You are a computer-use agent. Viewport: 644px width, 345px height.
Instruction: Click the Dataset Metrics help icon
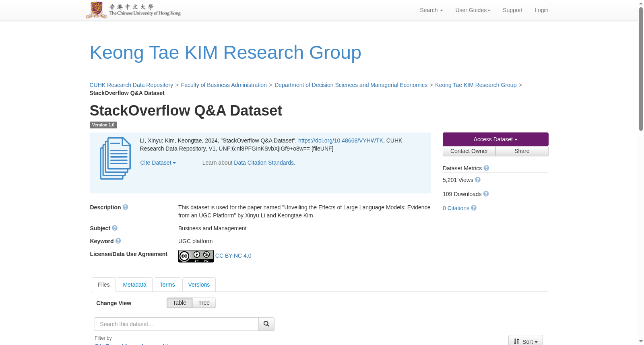[486, 168]
